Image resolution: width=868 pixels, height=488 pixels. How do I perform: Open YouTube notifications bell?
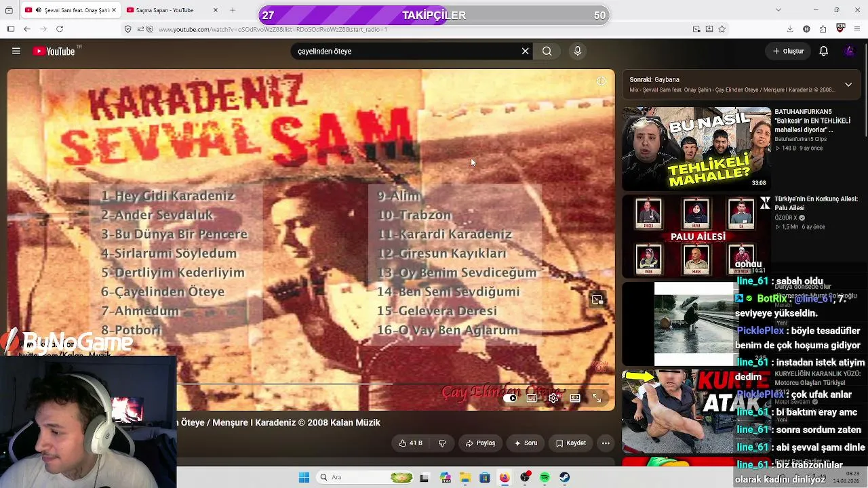824,51
